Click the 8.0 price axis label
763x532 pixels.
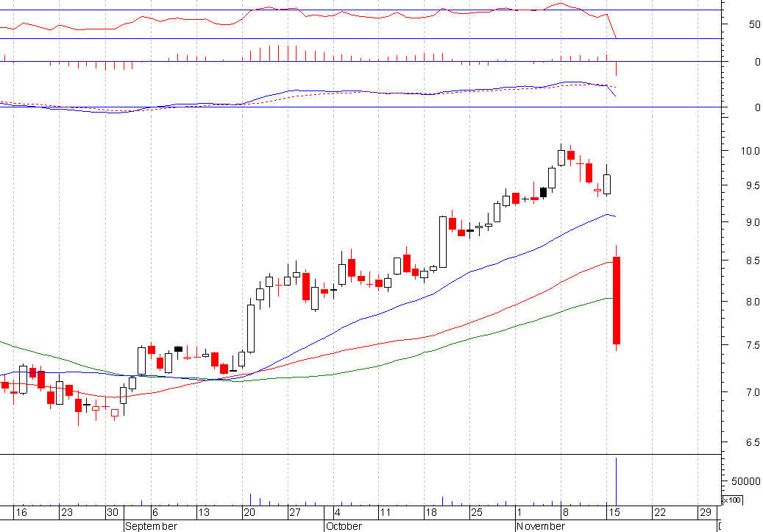[x=752, y=302]
